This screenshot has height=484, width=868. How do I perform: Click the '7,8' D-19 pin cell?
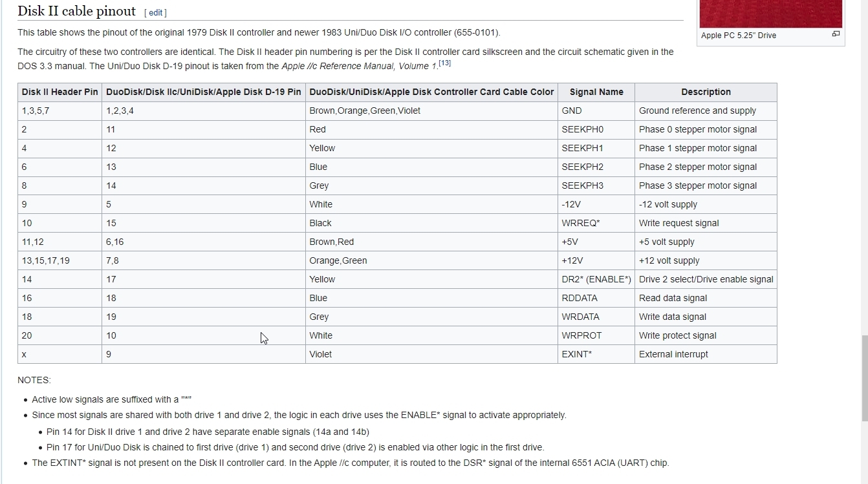pyautogui.click(x=204, y=260)
